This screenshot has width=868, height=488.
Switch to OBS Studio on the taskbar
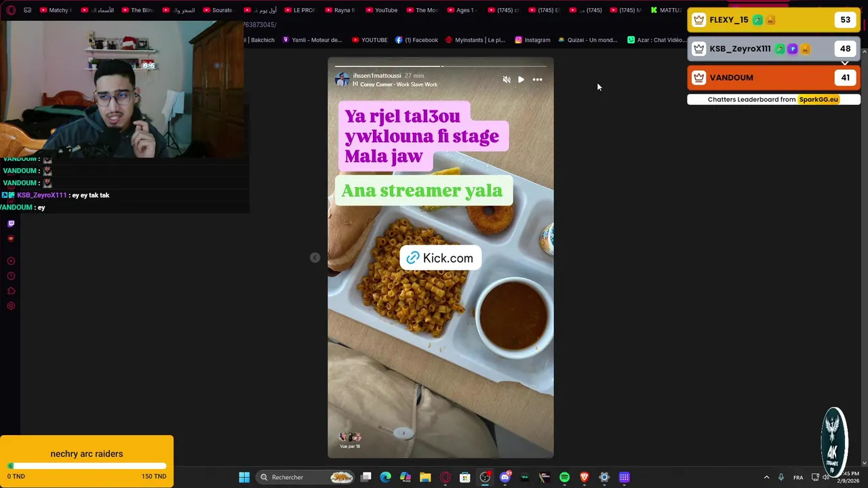(485, 477)
